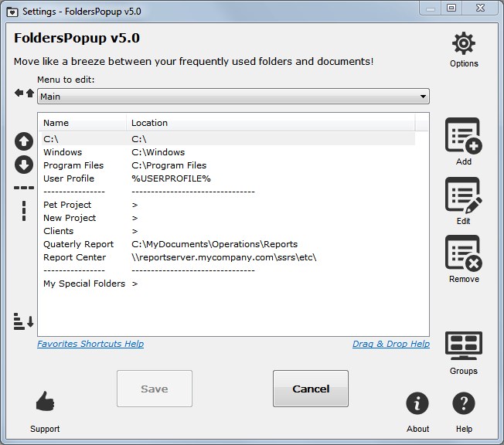Open Drag & Drop Help link
504x445 pixels.
point(391,344)
